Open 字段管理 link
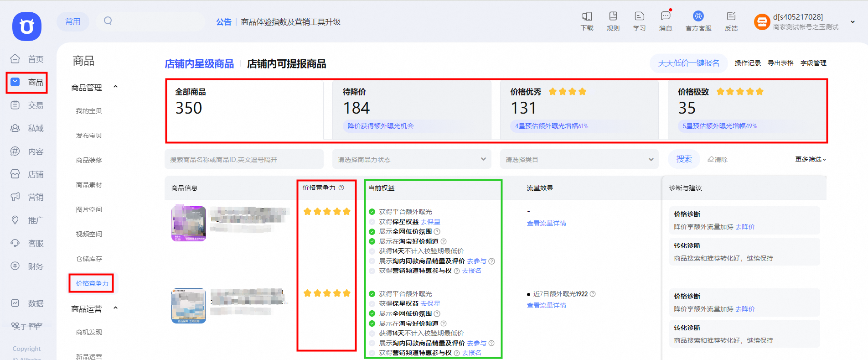 813,63
